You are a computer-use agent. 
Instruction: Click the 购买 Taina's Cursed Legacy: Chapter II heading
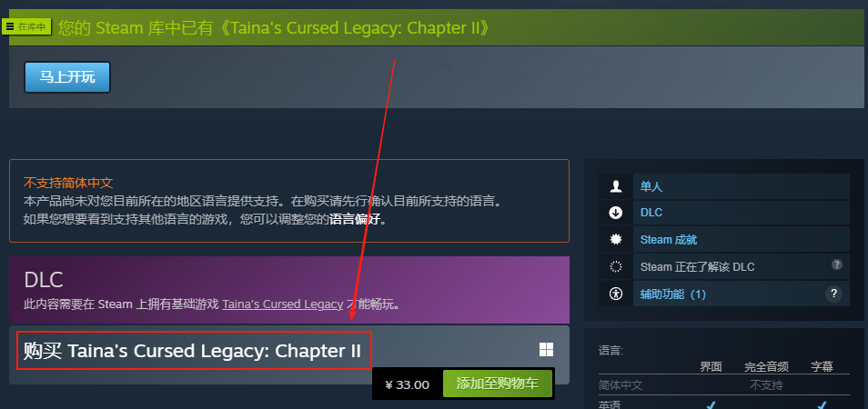pyautogui.click(x=192, y=351)
